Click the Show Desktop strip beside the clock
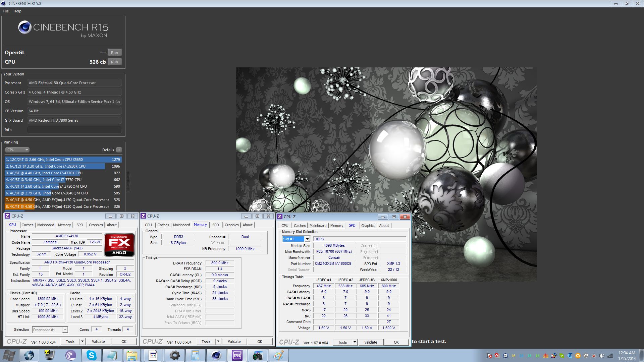 point(641,355)
